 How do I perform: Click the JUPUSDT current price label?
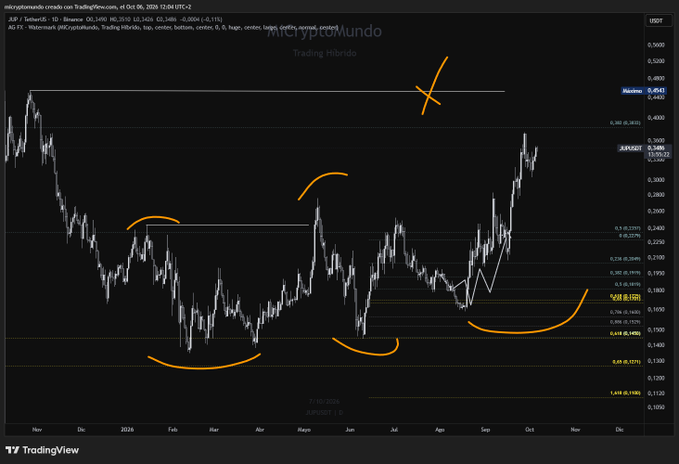pyautogui.click(x=643, y=148)
